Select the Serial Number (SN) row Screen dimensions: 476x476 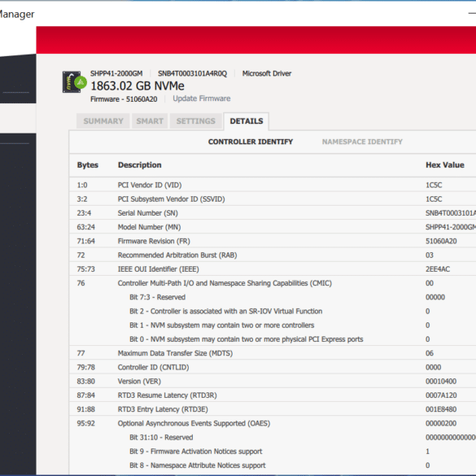tap(273, 213)
